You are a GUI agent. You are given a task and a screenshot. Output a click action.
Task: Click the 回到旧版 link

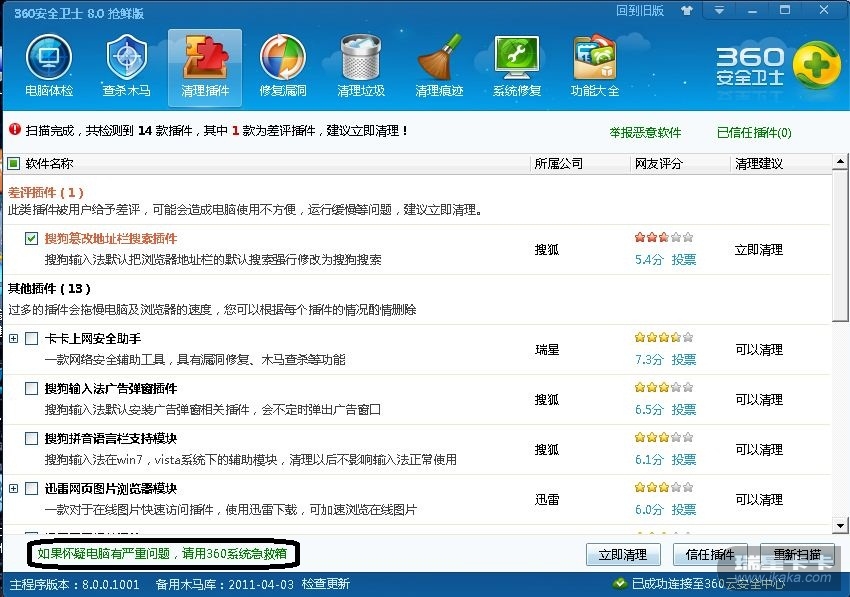[640, 11]
